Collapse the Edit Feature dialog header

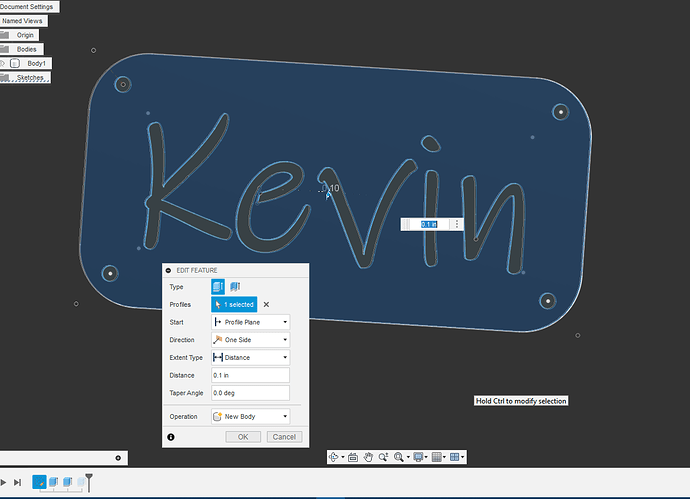[169, 270]
